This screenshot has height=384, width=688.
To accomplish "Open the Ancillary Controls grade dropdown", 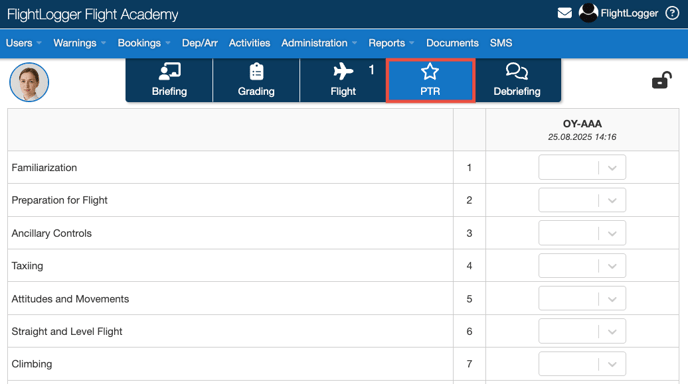I will pyautogui.click(x=582, y=233).
